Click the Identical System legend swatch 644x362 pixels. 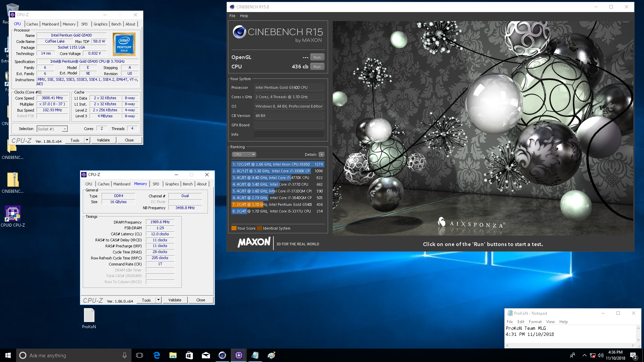[x=259, y=228]
